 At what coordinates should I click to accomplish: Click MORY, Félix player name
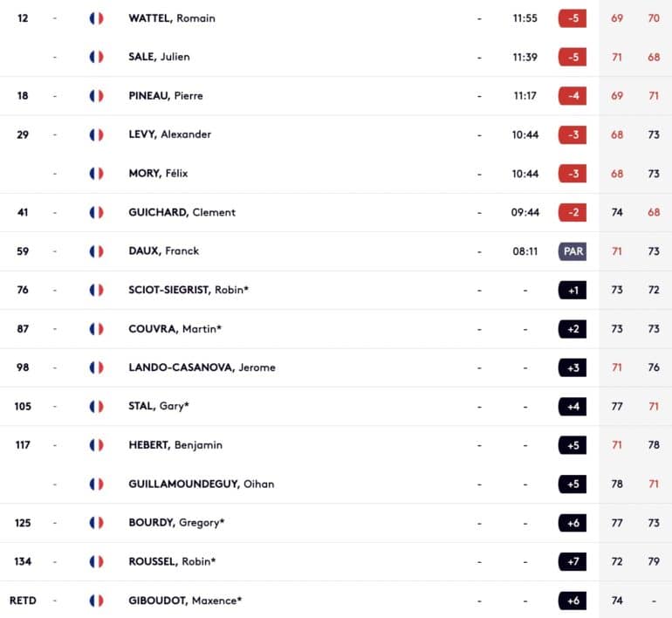pyautogui.click(x=158, y=174)
